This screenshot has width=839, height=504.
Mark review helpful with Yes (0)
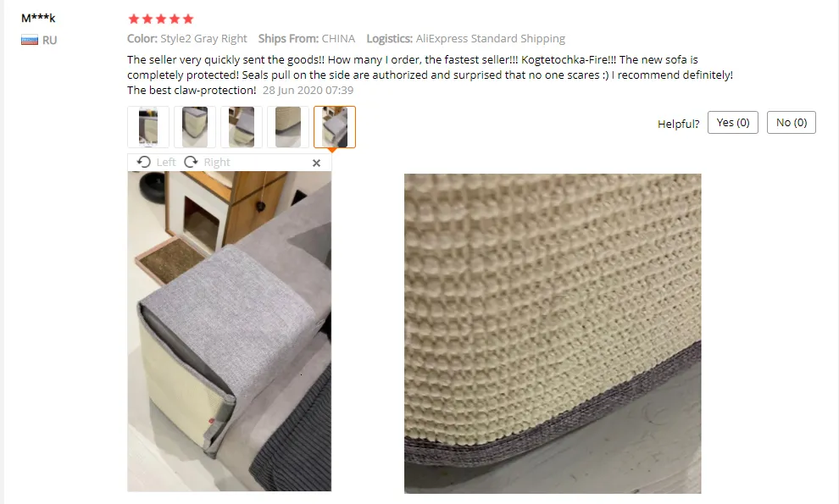click(x=732, y=123)
